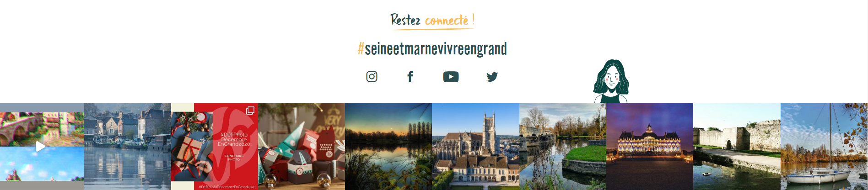
Task: Click the 'Restez connecté !' heading
Action: click(x=432, y=20)
